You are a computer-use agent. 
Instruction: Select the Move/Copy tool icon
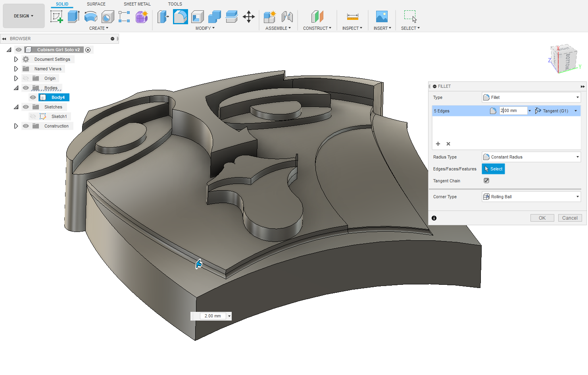click(249, 17)
